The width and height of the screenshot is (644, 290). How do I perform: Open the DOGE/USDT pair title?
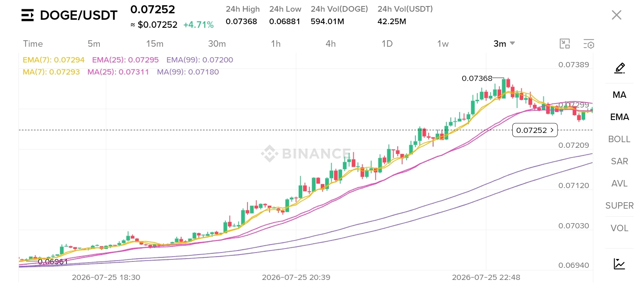78,15
